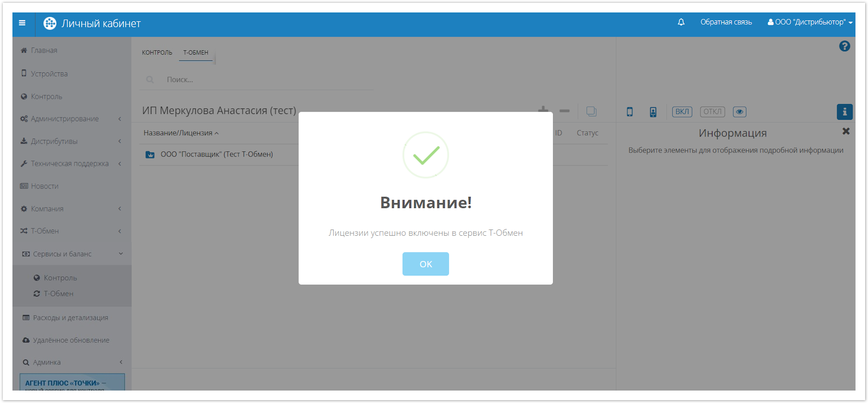The image size is (868, 403).
Task: Click the blue help question mark icon
Action: point(844,46)
